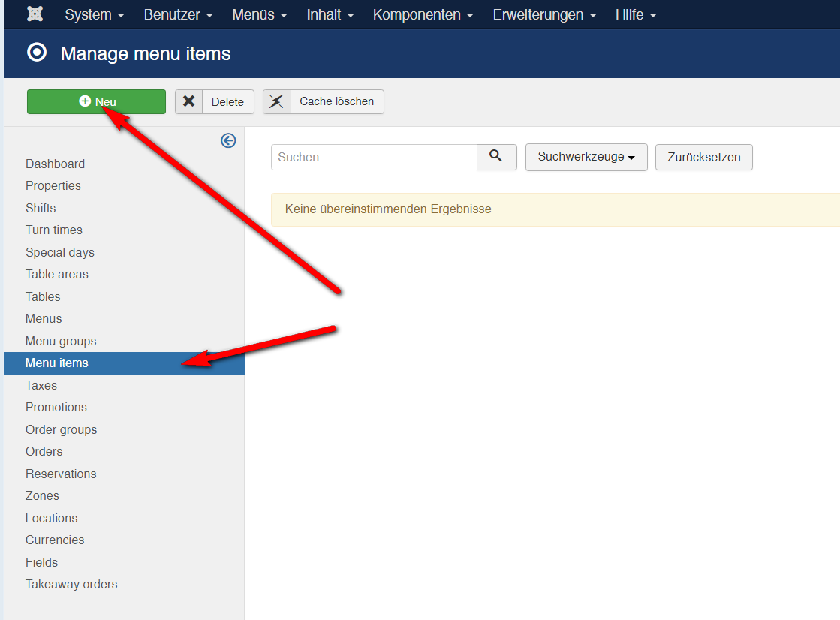Focus the Suchen search field
The width and height of the screenshot is (840, 620).
point(374,157)
